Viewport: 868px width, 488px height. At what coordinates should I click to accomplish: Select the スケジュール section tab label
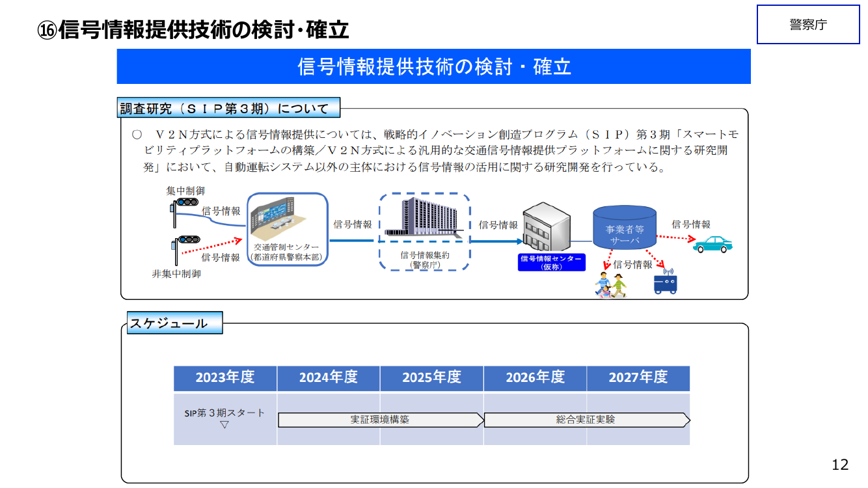(174, 323)
